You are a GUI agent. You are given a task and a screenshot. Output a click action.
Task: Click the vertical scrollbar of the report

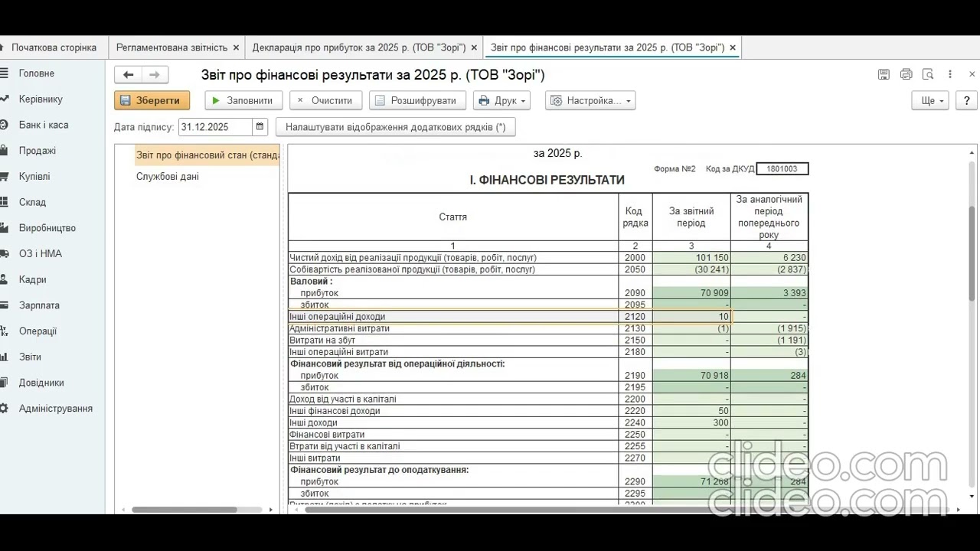(x=972, y=253)
